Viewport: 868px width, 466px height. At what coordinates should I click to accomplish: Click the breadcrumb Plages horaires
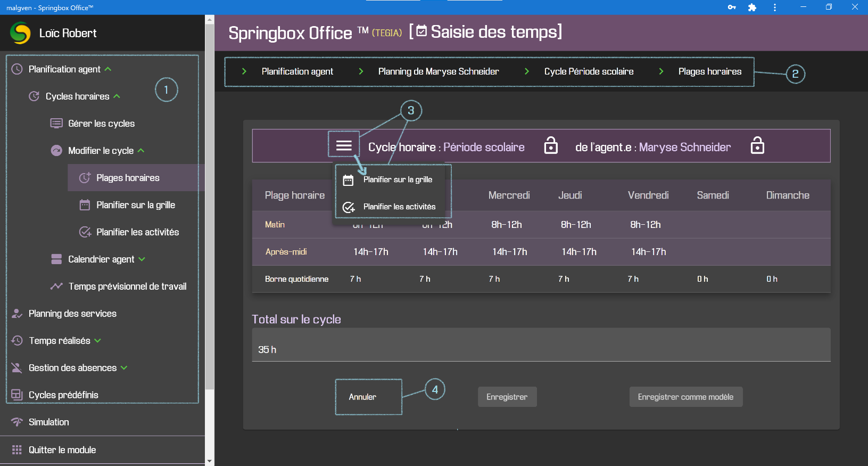click(710, 71)
